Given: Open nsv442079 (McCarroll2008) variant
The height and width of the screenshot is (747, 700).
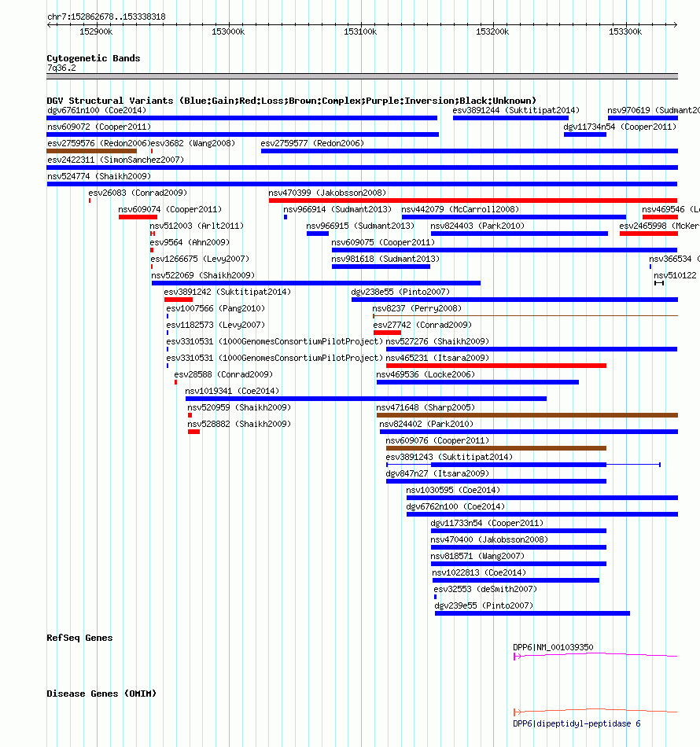Looking at the screenshot, I should 514,217.
